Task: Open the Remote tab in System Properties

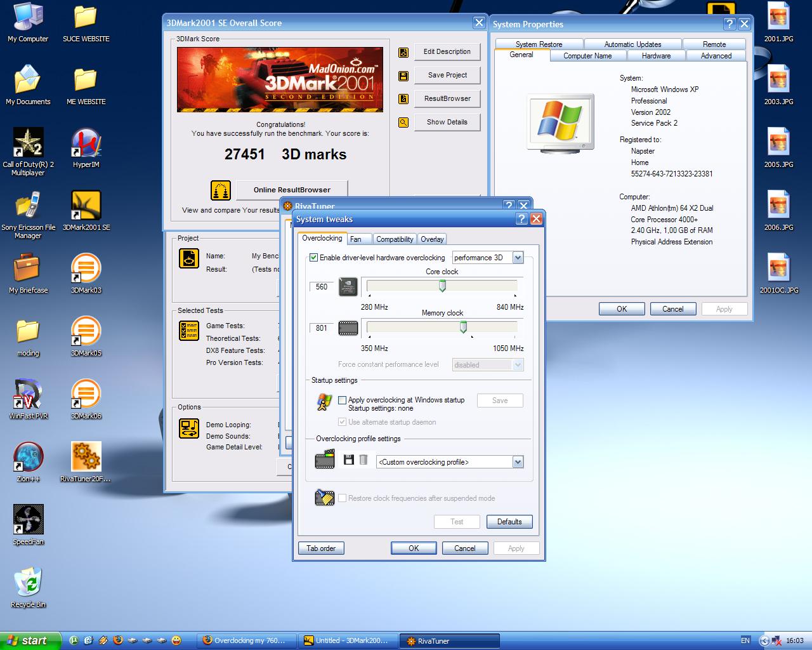Action: (x=714, y=44)
